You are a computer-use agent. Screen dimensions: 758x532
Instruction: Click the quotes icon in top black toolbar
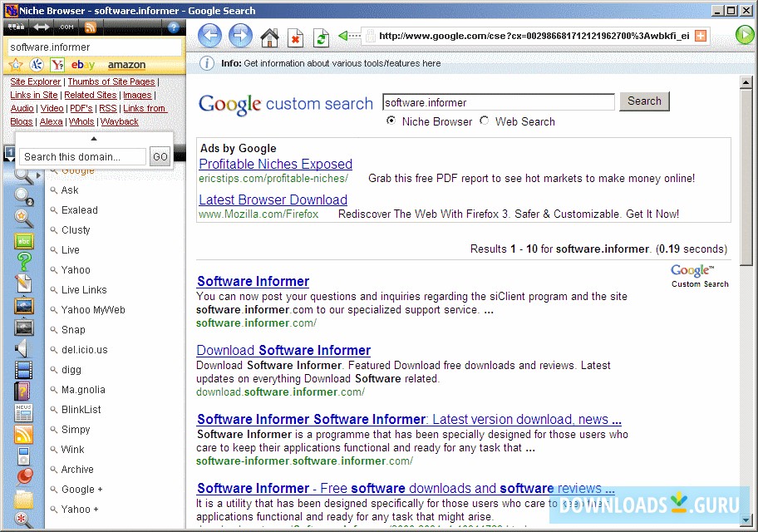[16, 27]
